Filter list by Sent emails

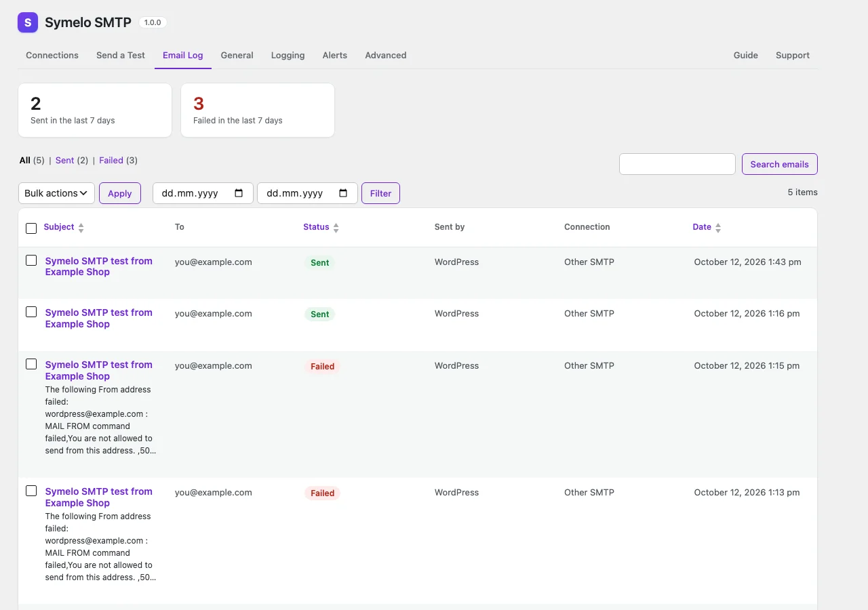(x=65, y=161)
